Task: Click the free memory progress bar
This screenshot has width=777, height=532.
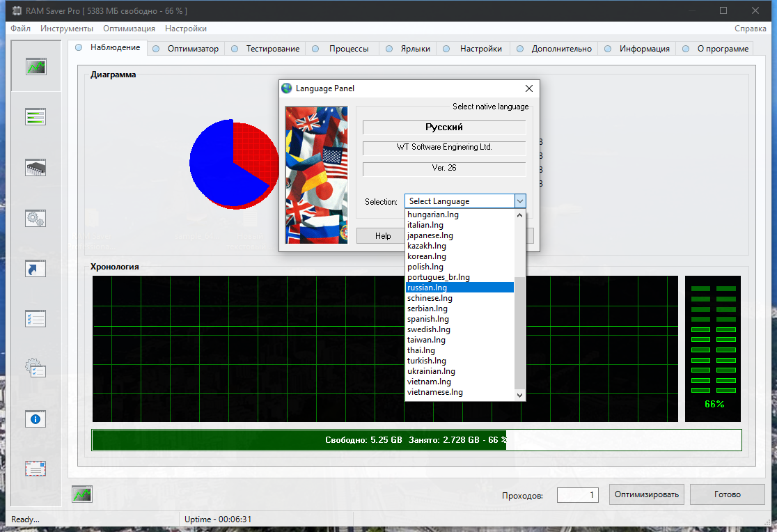Action: point(416,440)
